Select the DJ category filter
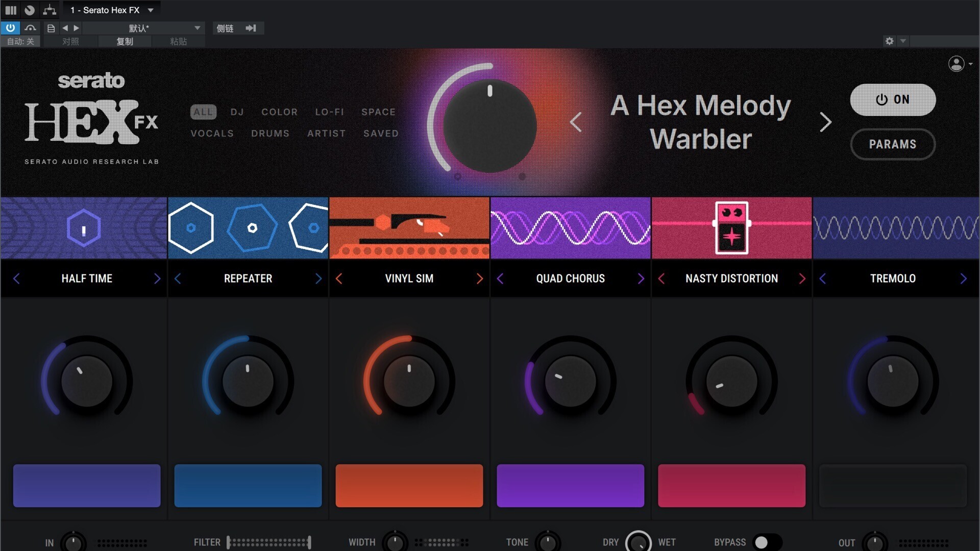980x551 pixels. tap(237, 112)
